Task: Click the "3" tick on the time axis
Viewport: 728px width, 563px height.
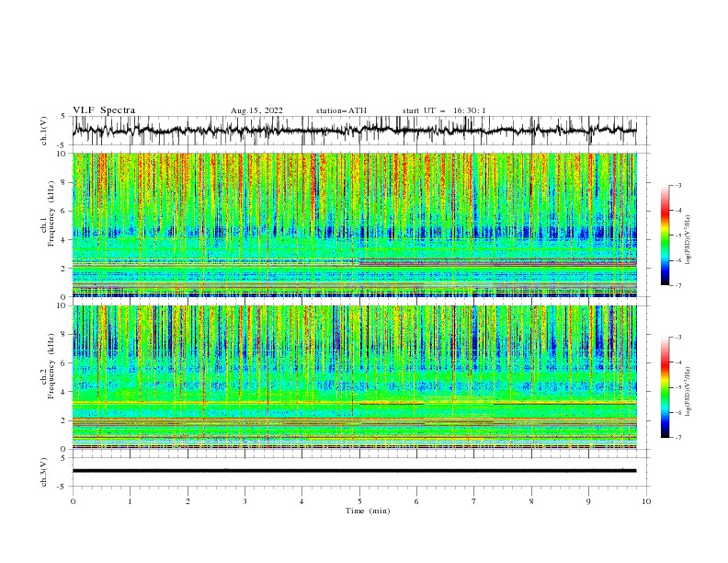Action: pyautogui.click(x=245, y=501)
